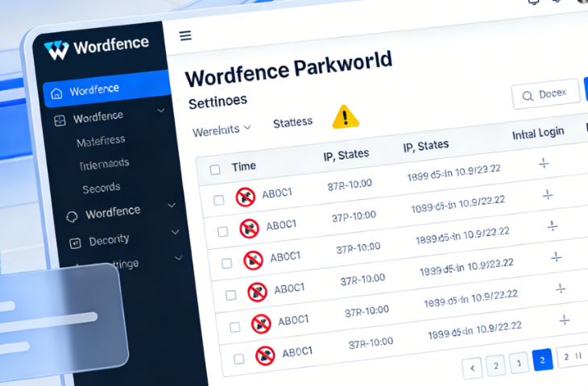Click the Decority sidebar icon
This screenshot has height=386, width=588.
[x=76, y=243]
